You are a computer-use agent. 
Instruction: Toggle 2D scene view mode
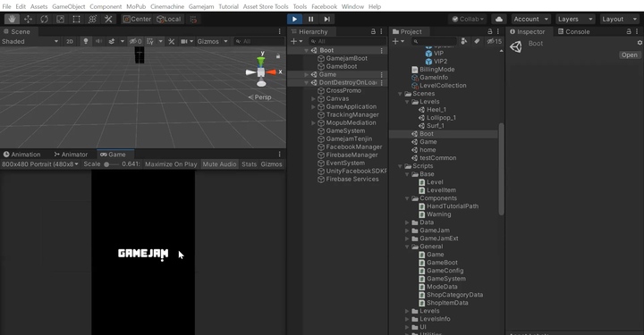tap(70, 41)
